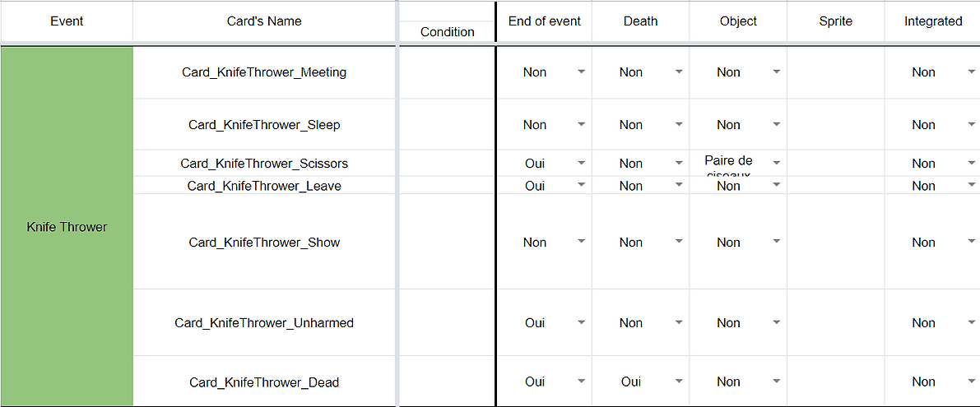Expand Object dropdown for Card_KnifeThrower_Unharmed row

pos(776,323)
